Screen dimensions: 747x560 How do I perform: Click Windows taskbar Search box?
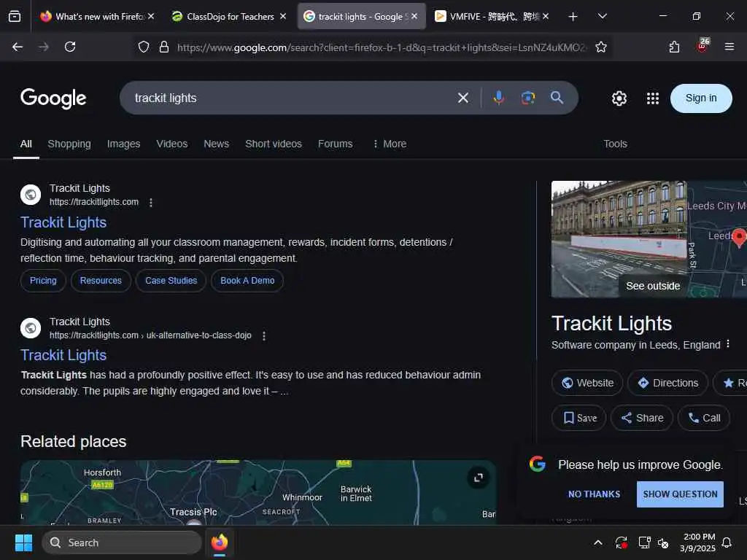(x=122, y=542)
